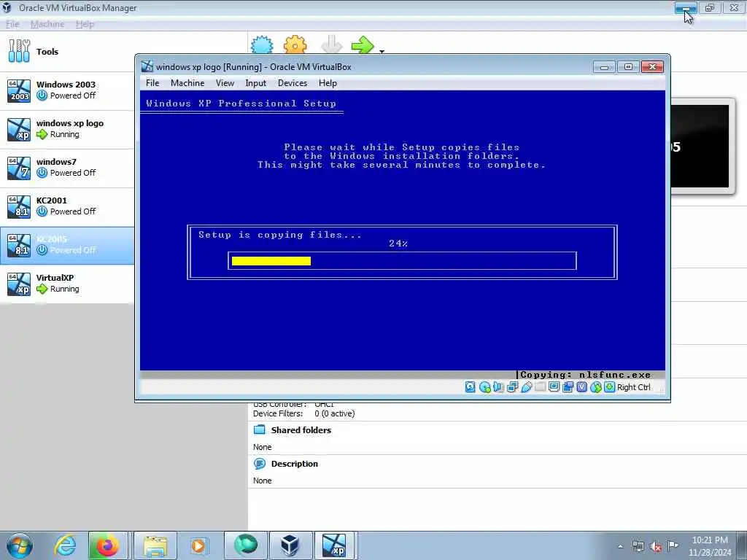
Task: Click the 'Device Filters: 0 (0 active)' text
Action: [x=304, y=413]
